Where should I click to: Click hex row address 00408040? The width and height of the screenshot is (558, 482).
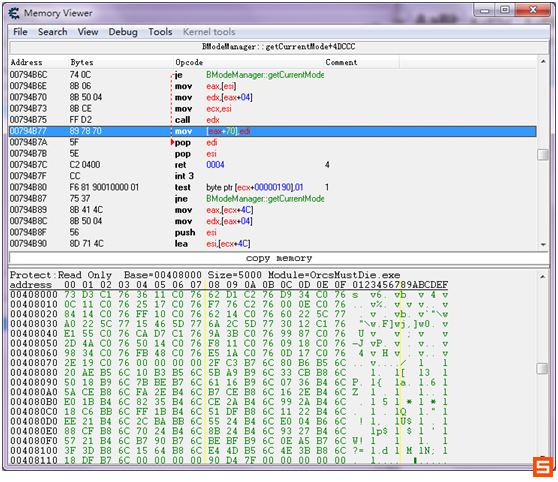34,334
